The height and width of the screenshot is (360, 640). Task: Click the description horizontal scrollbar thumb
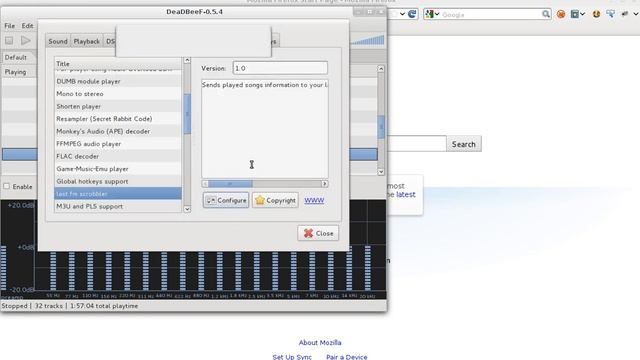[x=231, y=184]
